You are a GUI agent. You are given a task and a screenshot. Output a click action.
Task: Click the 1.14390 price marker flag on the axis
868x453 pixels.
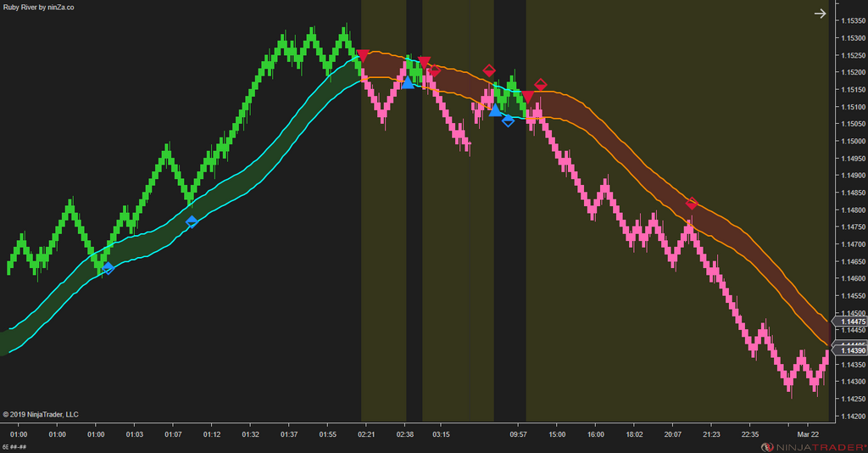850,350
